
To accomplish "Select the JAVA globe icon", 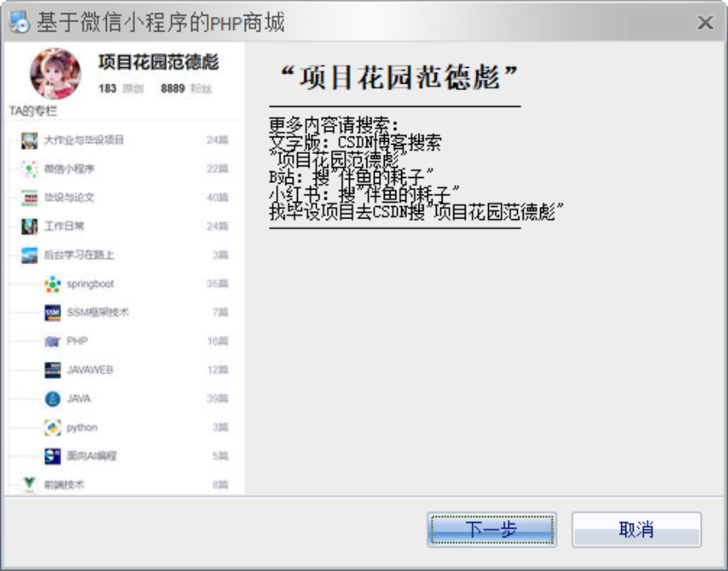I will tap(51, 399).
